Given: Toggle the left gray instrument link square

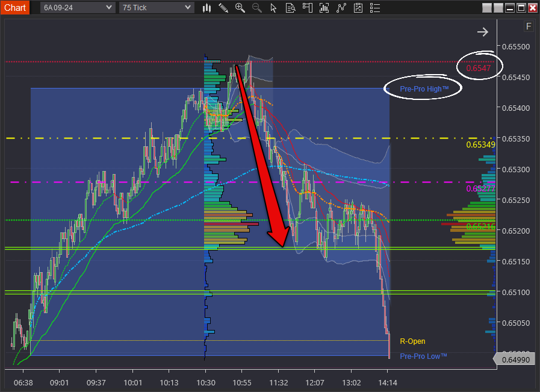Looking at the screenshot, I should [x=488, y=8].
